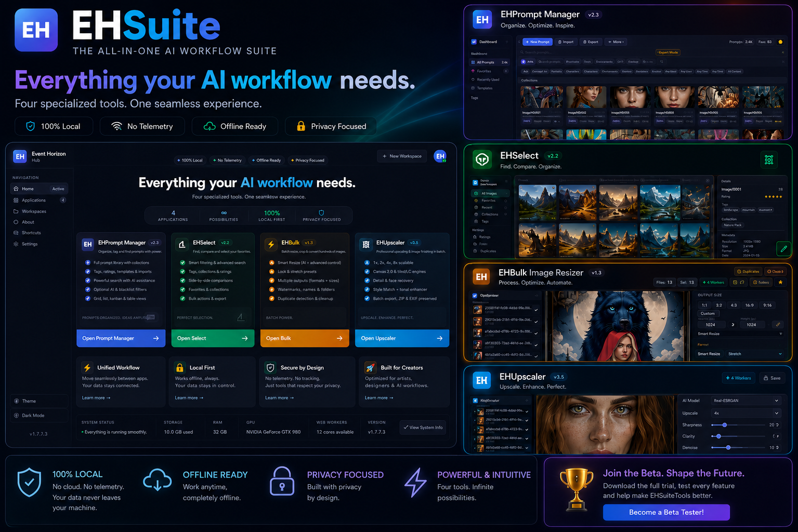Open Collections in EHSelect sidebar

click(x=490, y=214)
